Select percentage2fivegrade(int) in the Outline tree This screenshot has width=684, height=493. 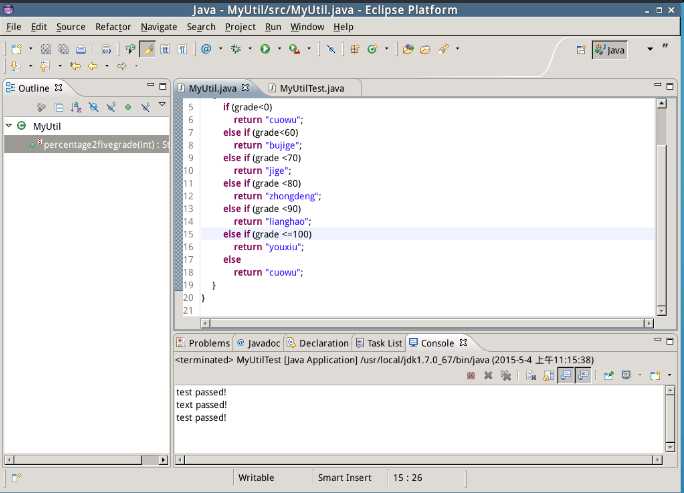86,144
